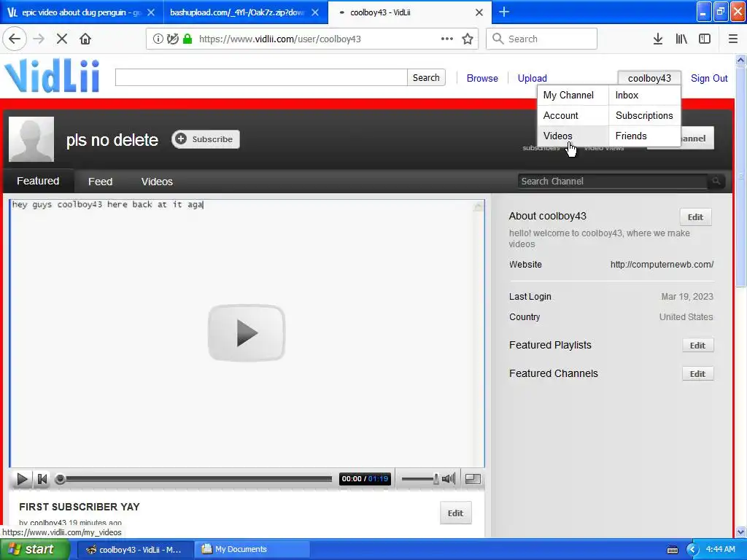This screenshot has width=747, height=560.
Task: Open page actions three-dot menu
Action: [447, 39]
